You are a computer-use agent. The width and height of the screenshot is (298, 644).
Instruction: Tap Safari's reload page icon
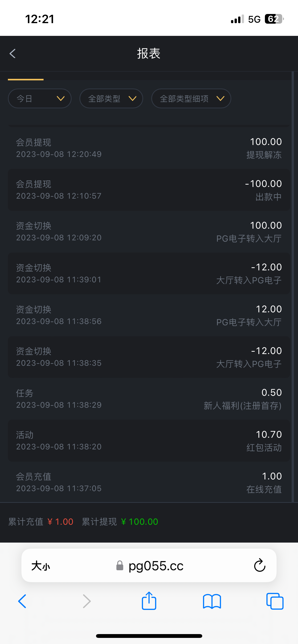click(260, 565)
